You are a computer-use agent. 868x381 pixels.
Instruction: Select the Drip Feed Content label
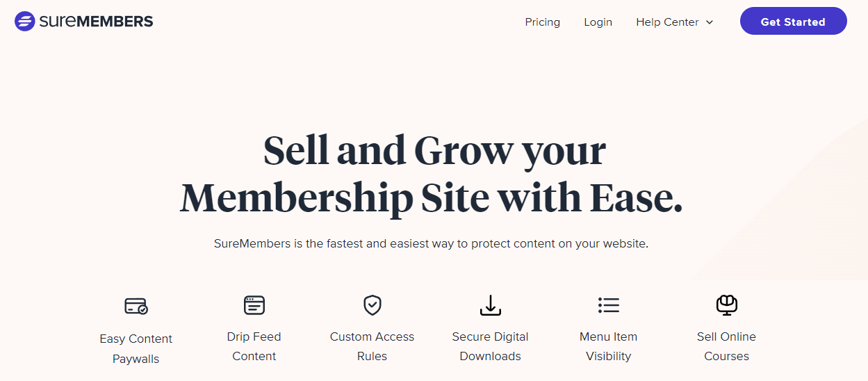(x=254, y=346)
